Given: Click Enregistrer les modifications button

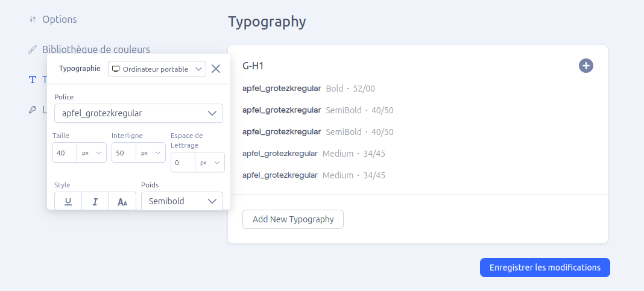Looking at the screenshot, I should point(545,268).
